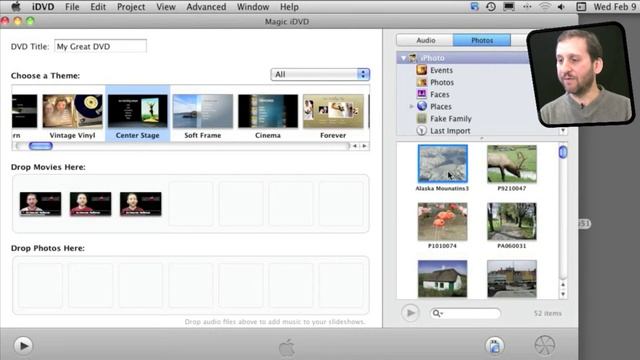Select the third movie in Drop Movies
640x360 pixels.
(140, 204)
